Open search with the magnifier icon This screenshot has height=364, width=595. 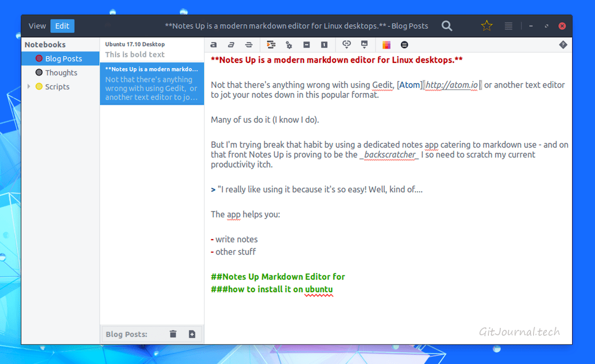click(447, 26)
